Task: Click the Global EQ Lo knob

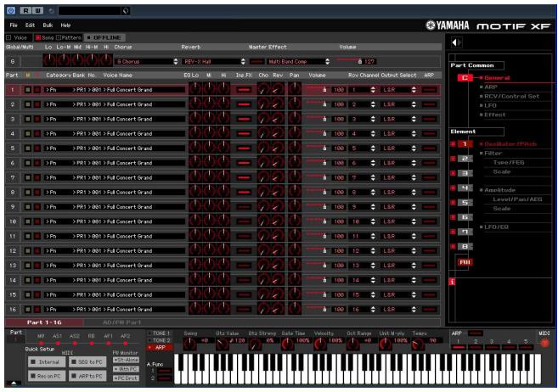Action: (x=49, y=61)
